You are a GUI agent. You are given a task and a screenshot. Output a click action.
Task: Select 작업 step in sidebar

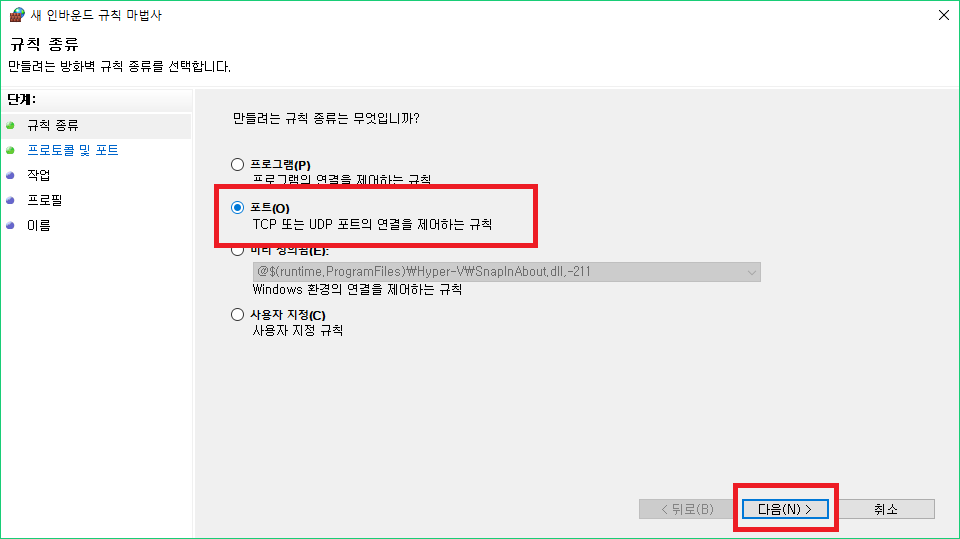39,175
